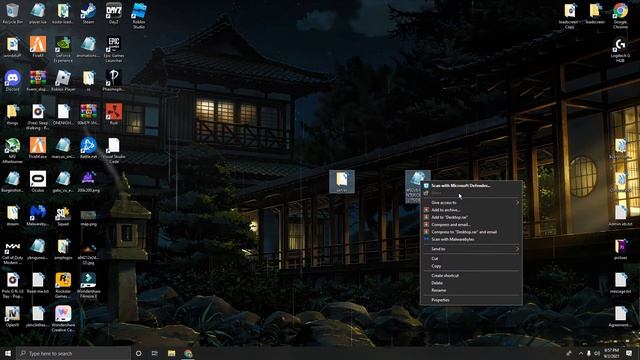
Task: Open Cortana from the taskbar
Action: click(138, 353)
